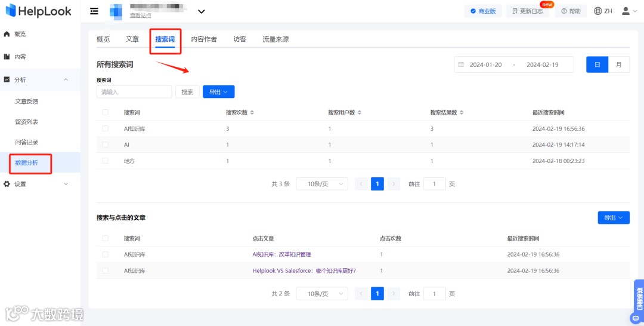
Task: Open Helplook VS Salesforce article link
Action: (x=304, y=270)
